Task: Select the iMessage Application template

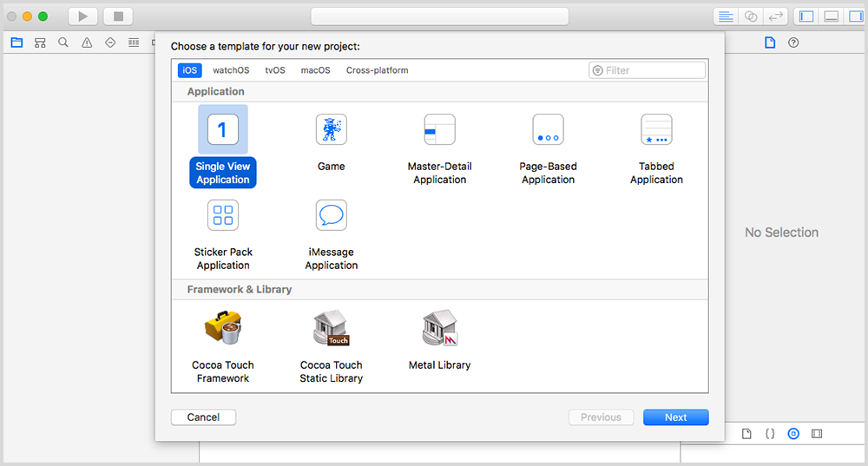Action: pyautogui.click(x=331, y=215)
